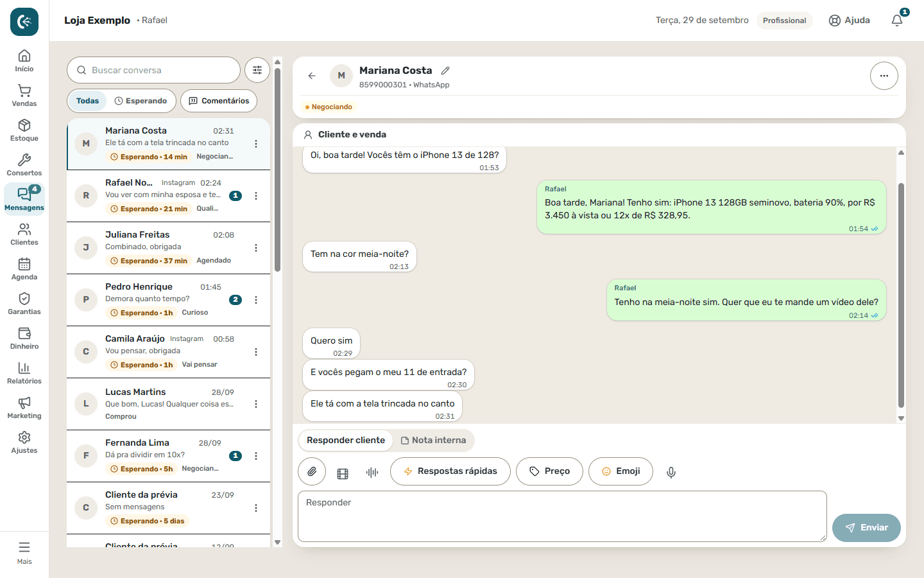This screenshot has width=924, height=578.
Task: Click the 'Tem na cor meia-noite?' chat bubble
Action: 359,257
